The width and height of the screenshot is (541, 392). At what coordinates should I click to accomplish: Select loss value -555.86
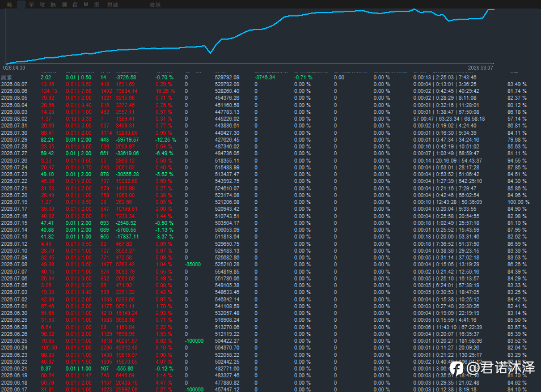(125, 369)
